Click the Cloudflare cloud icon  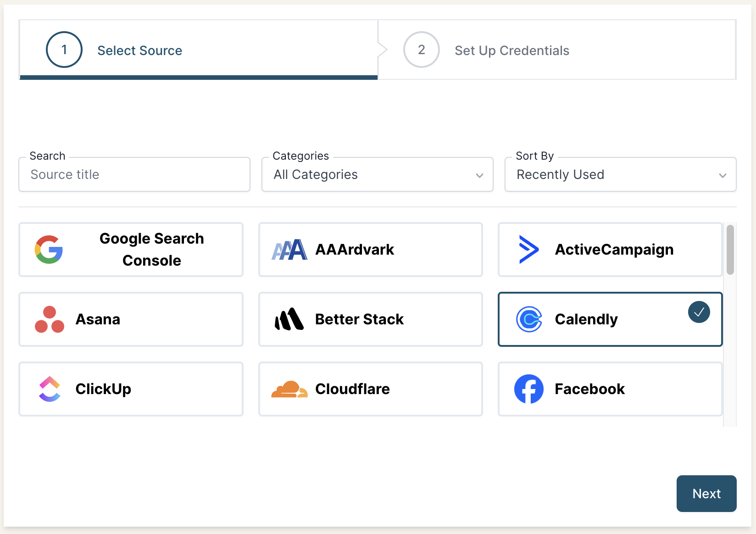pyautogui.click(x=289, y=389)
